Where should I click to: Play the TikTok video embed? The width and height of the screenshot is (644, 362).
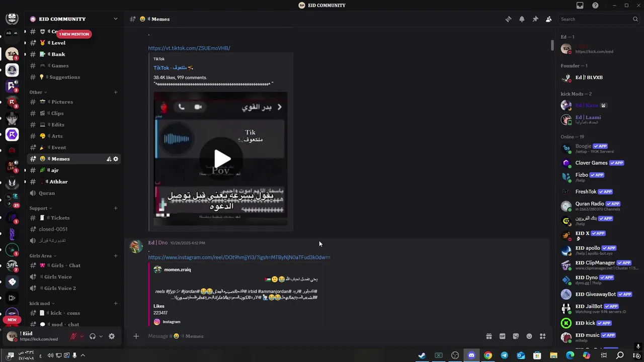click(222, 159)
